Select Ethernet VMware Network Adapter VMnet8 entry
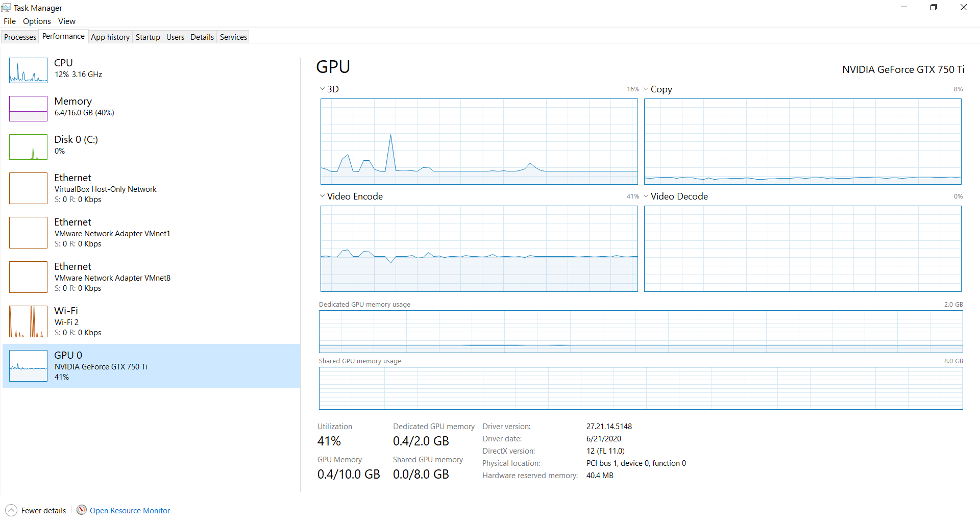This screenshot has width=980, height=523. click(112, 277)
